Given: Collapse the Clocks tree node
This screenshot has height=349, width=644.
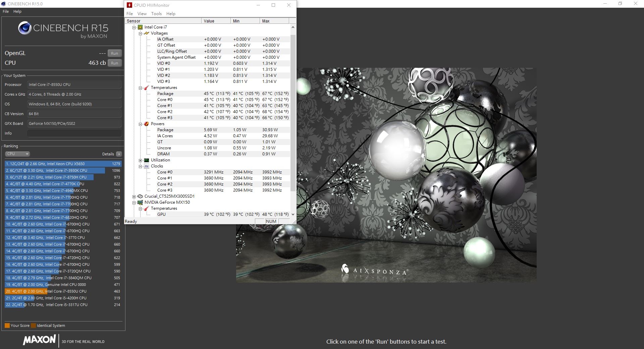Looking at the screenshot, I should pos(141,166).
